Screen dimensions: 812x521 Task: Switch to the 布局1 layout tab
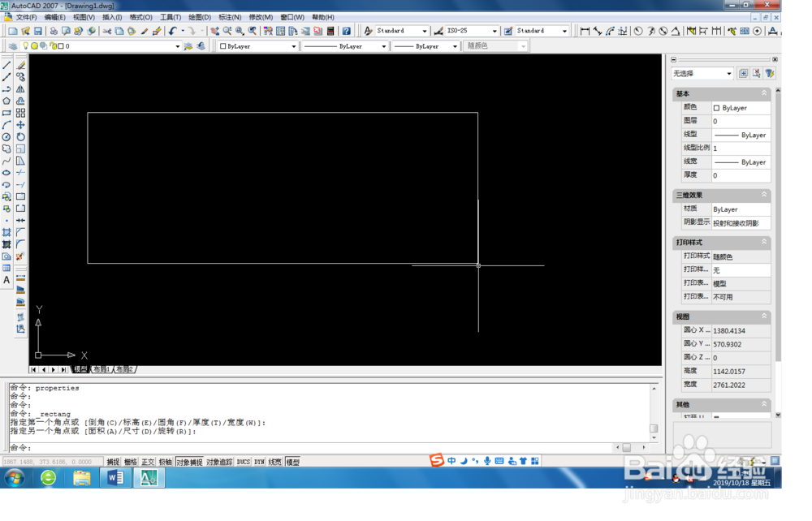pos(101,369)
